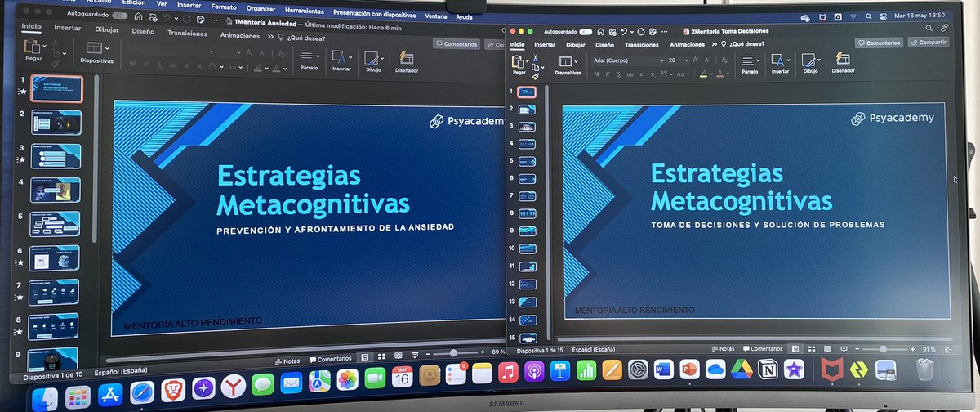Click zoom slider in right window status bar
Viewport: 980px width, 412px height.
pyautogui.click(x=884, y=347)
